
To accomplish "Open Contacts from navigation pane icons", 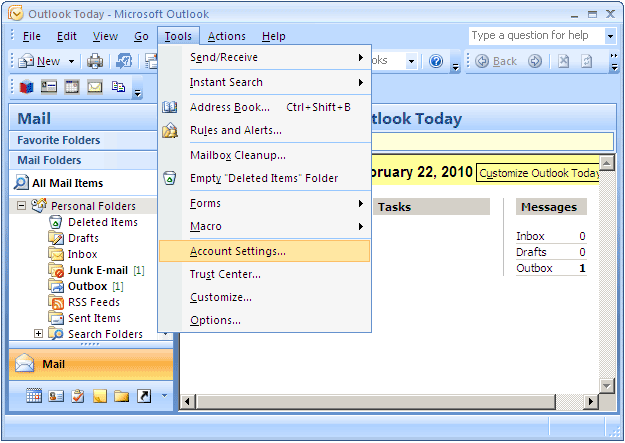I will [56, 396].
